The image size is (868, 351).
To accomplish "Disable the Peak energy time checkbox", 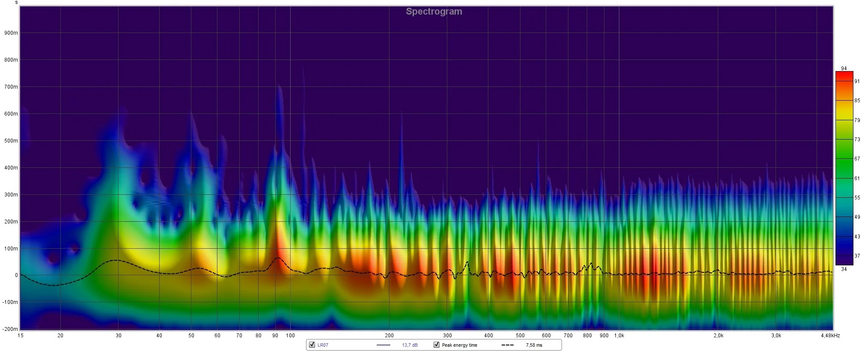I will coord(437,345).
